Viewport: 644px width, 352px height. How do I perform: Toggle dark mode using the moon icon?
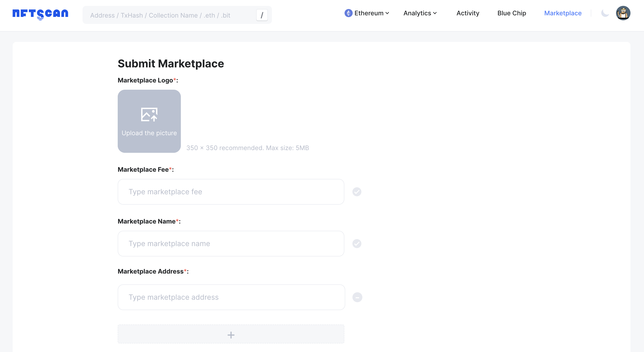pos(605,14)
